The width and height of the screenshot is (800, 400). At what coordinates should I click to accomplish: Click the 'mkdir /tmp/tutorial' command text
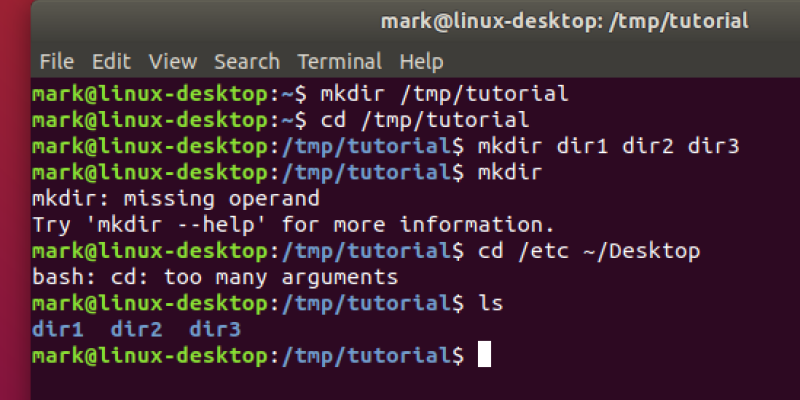[x=444, y=95]
